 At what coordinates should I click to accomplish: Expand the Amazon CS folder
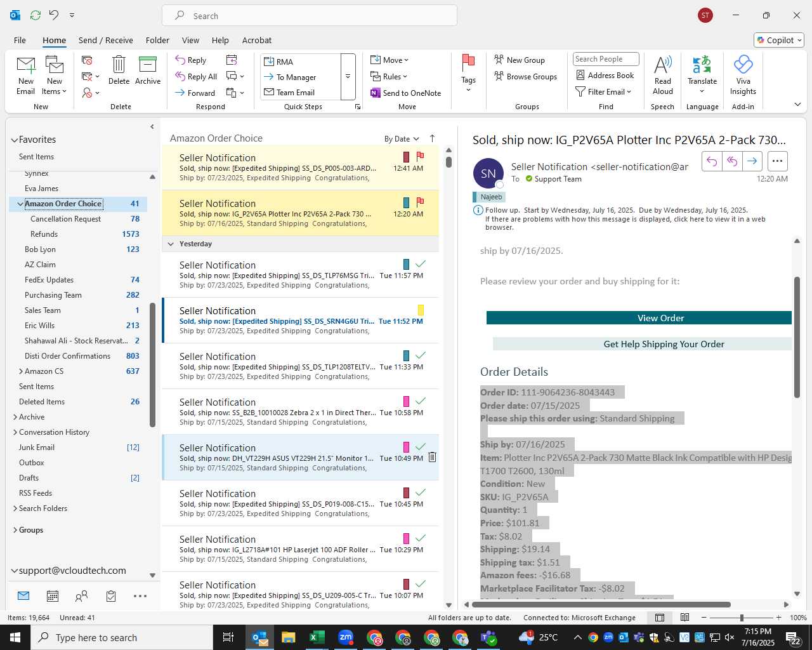pos(21,371)
